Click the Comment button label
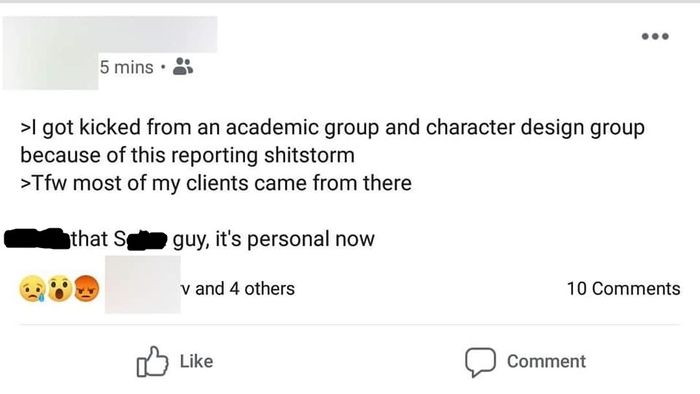The image size is (700, 394). click(x=546, y=361)
